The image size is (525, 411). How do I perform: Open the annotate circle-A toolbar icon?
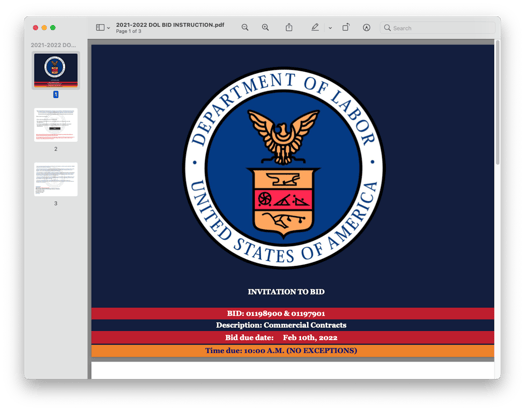(x=367, y=28)
